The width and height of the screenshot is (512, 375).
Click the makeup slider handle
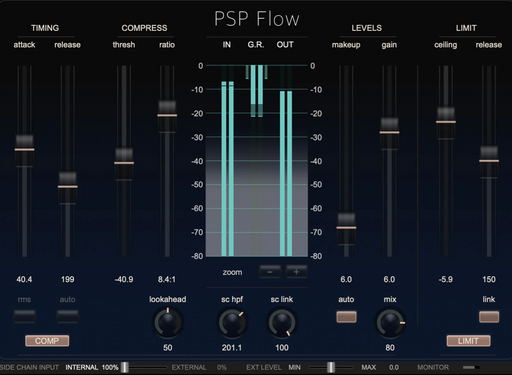click(x=346, y=228)
